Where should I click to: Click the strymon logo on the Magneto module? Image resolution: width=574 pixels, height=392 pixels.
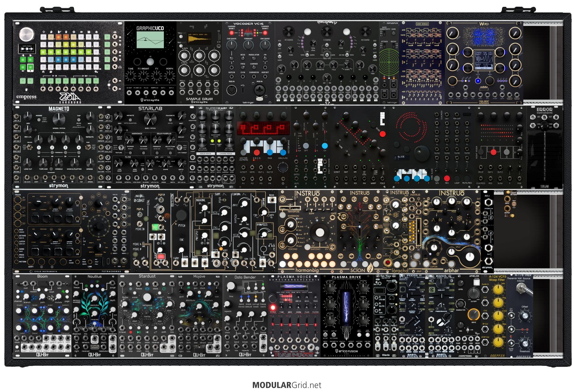coord(59,186)
